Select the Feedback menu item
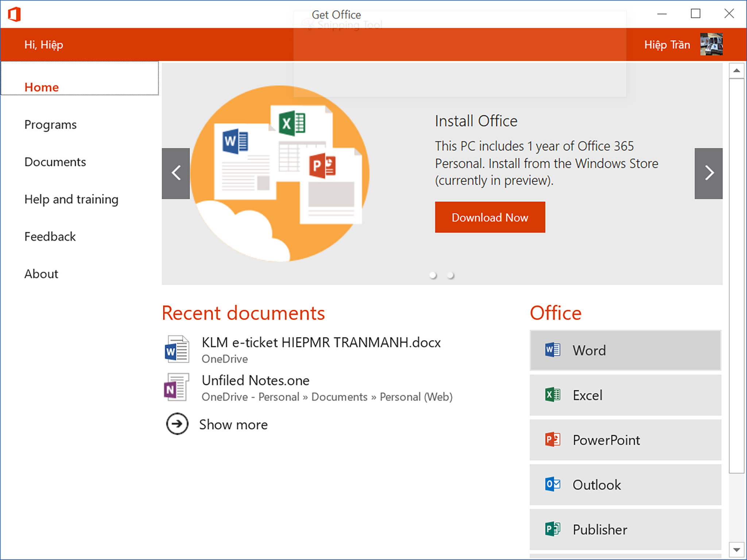747x560 pixels. [50, 237]
